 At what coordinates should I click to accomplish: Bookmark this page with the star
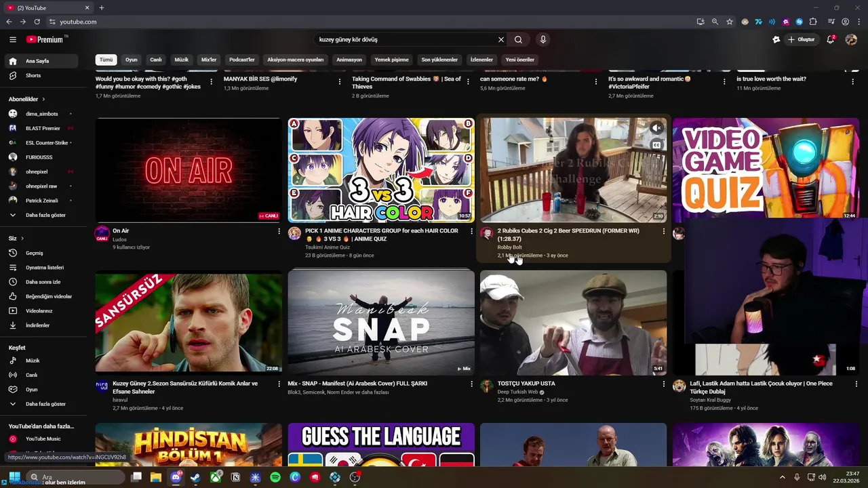point(730,22)
